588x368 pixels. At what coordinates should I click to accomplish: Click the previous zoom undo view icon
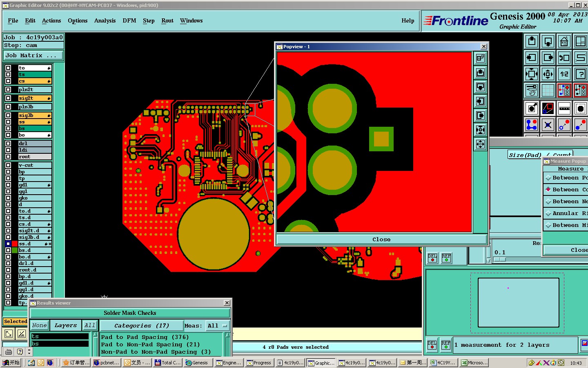(x=564, y=58)
